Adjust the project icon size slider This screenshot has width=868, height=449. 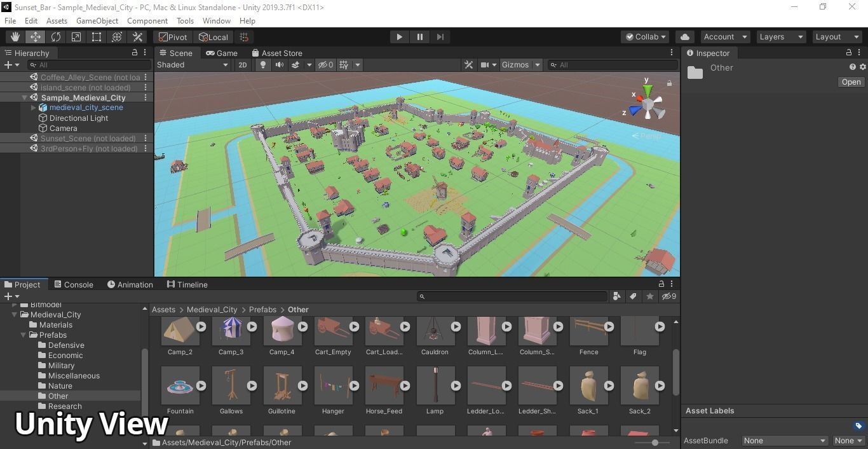click(x=655, y=443)
